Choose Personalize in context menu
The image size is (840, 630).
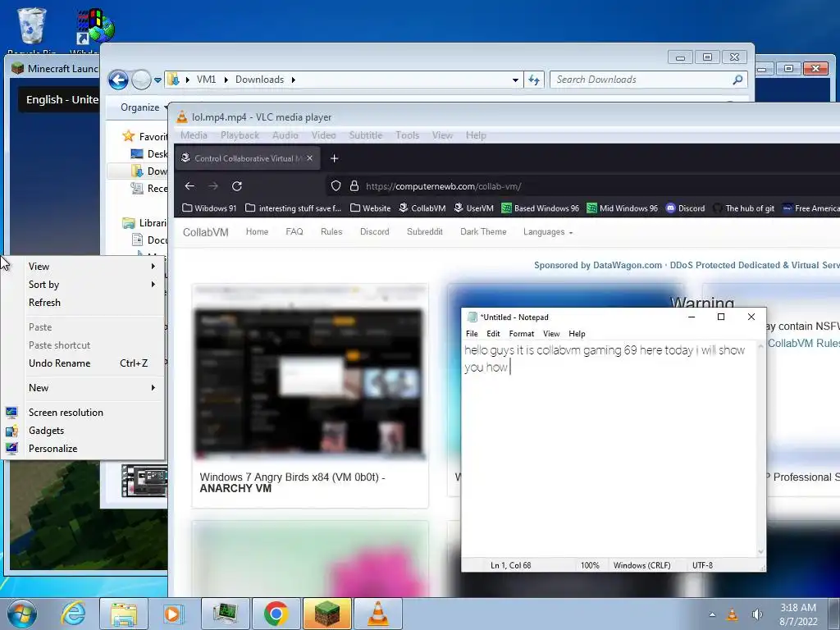click(83, 449)
